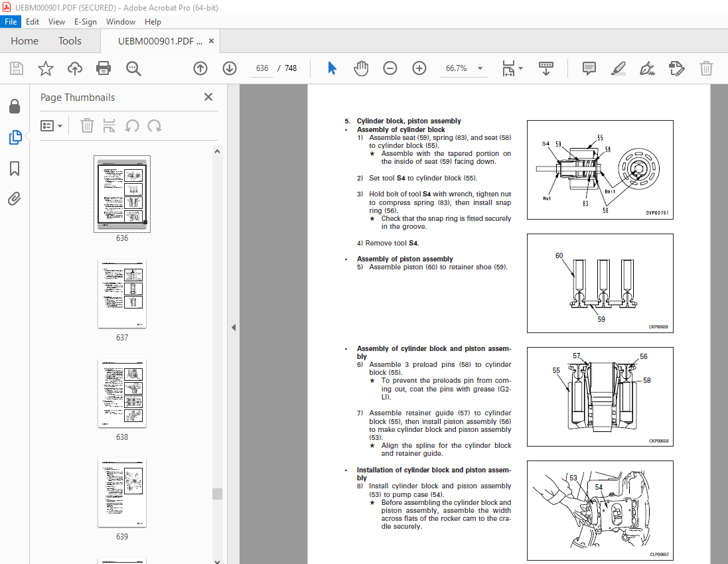Screen dimensions: 728x564
Task: Print the document
Action: [x=104, y=69]
